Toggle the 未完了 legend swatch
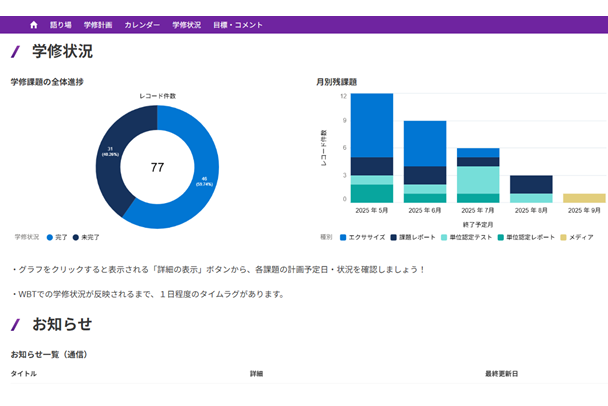This screenshot has width=608, height=406. [x=76, y=237]
